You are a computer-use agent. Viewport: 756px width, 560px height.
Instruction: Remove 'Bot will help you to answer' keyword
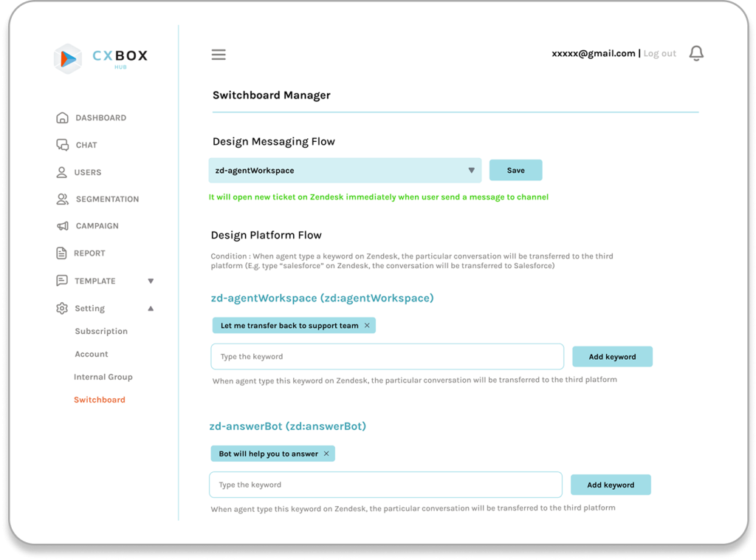pyautogui.click(x=326, y=454)
